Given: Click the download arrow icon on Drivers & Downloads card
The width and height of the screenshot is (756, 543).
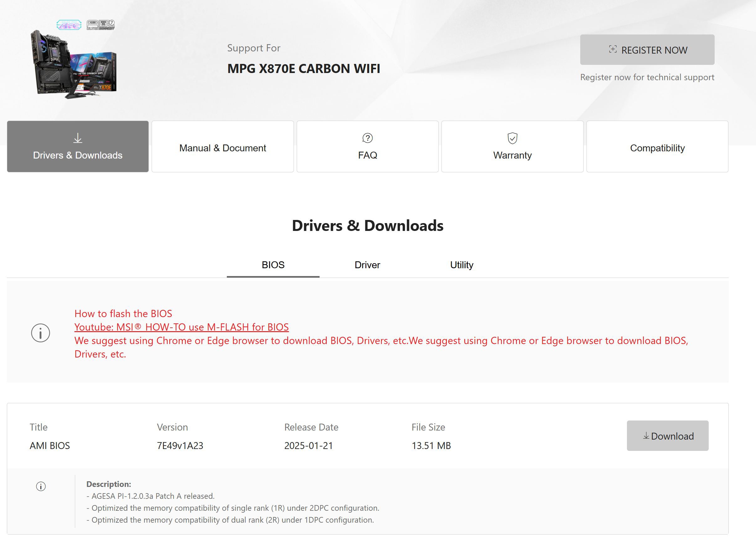Looking at the screenshot, I should (x=77, y=138).
